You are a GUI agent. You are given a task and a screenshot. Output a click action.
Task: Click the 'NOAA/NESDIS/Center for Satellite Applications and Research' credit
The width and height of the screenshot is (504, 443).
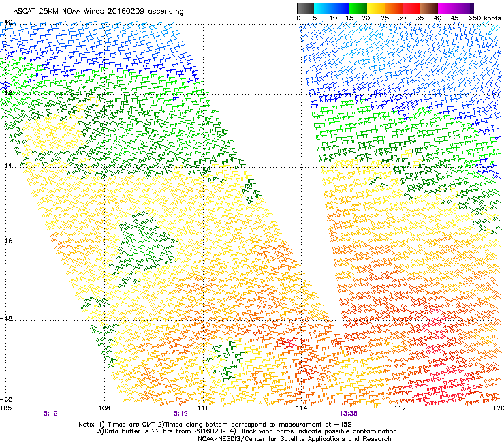(294, 438)
